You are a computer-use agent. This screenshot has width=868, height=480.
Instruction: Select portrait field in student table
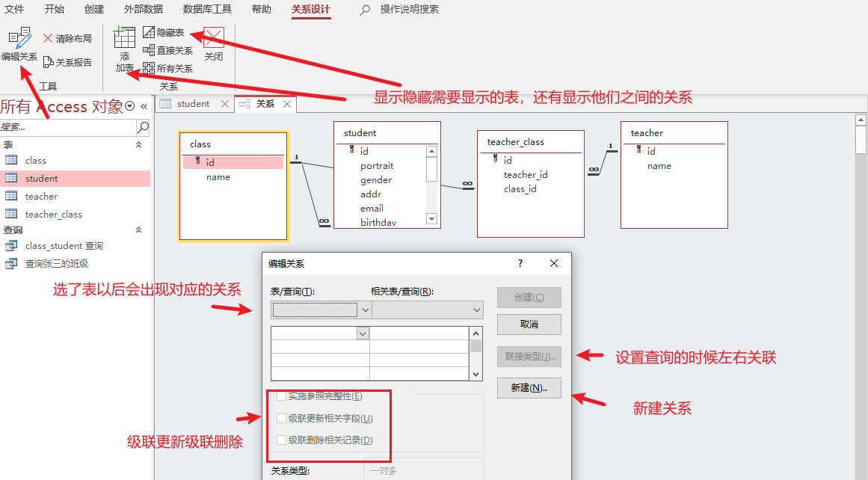tap(377, 165)
